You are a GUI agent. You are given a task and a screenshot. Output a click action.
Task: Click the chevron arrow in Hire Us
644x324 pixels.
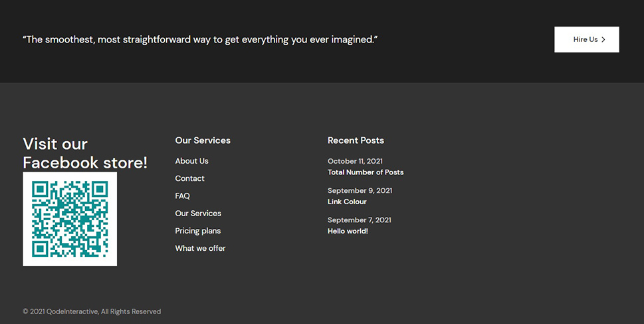coord(603,39)
